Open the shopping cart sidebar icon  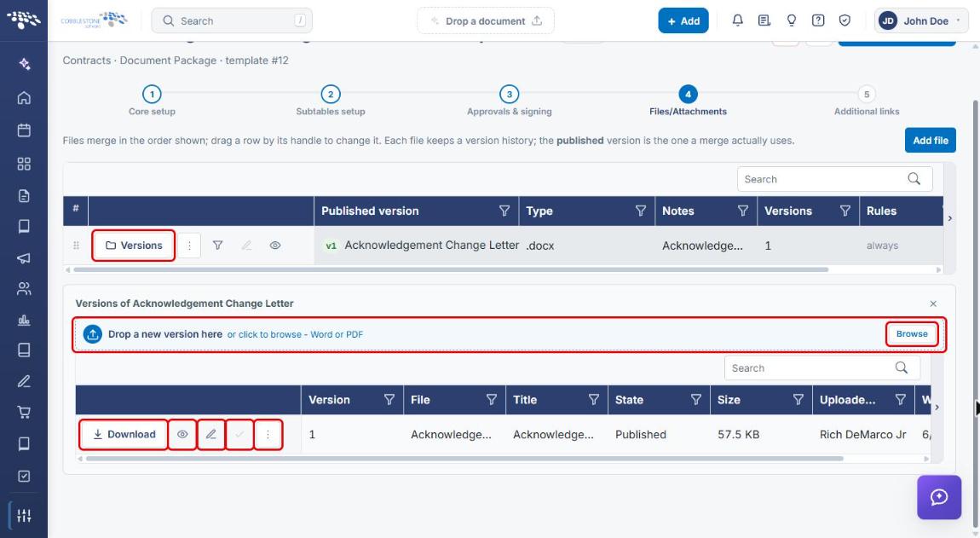coord(24,412)
